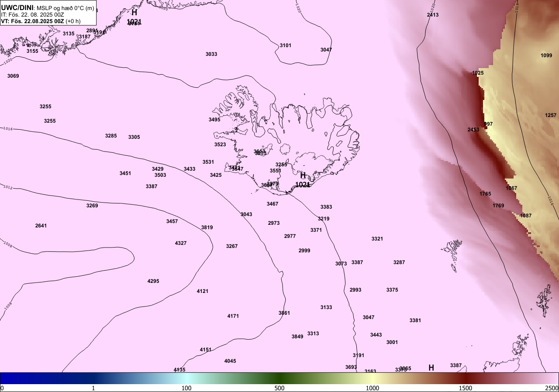Click the value 3381 on the map
559x392 pixels.
(415, 320)
